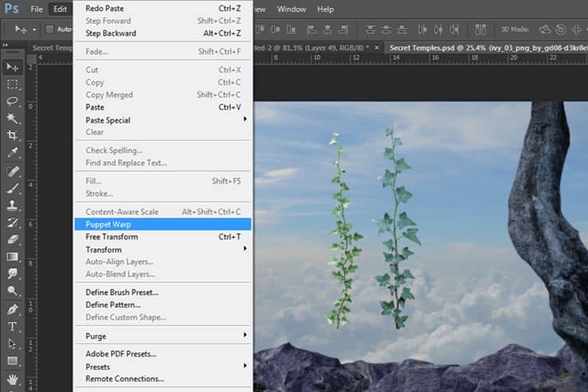Select the Rectangular Marquee tool
This screenshot has width=588, height=392.
click(x=13, y=84)
